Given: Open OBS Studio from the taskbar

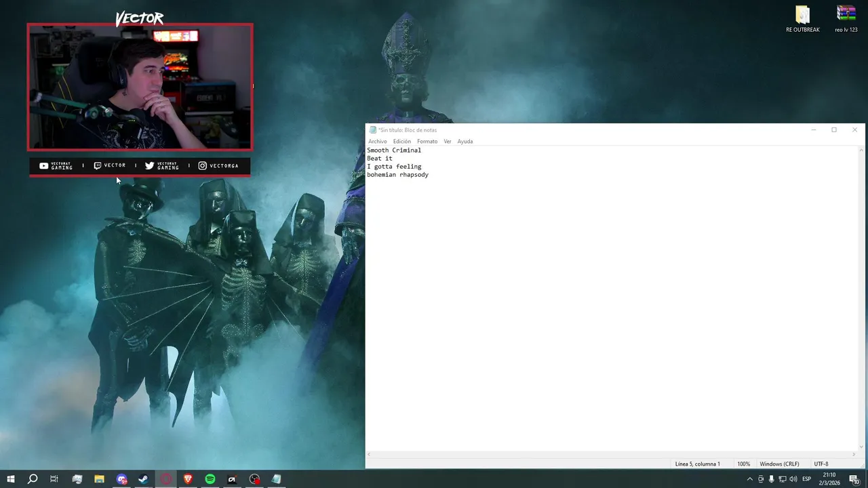Looking at the screenshot, I should [254, 479].
